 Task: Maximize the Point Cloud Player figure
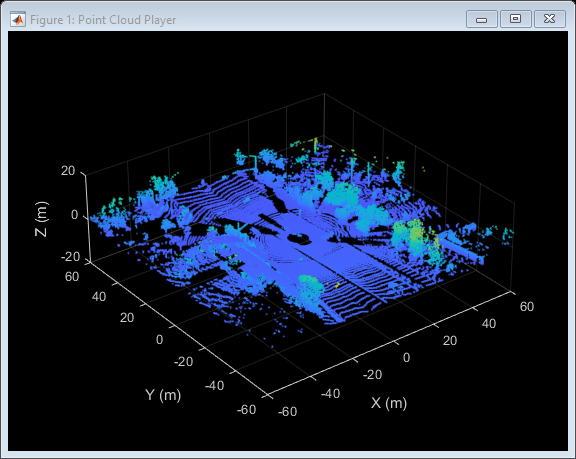click(515, 19)
